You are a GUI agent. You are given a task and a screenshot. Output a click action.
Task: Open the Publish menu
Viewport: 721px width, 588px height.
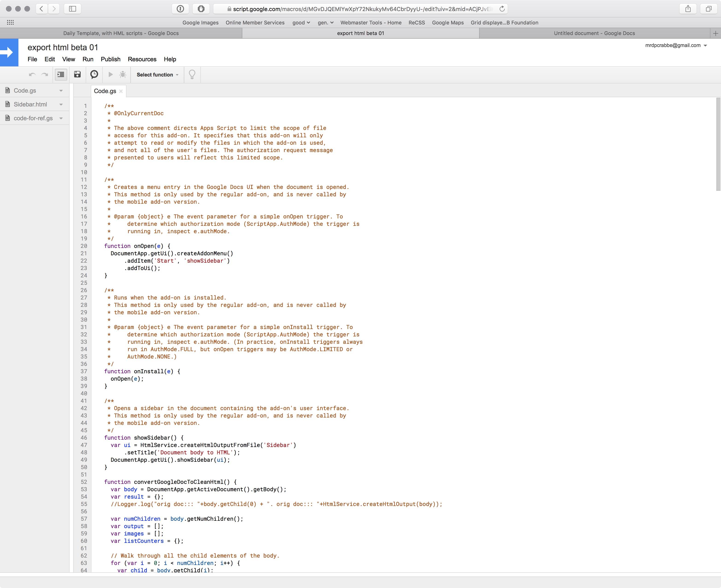pos(110,59)
